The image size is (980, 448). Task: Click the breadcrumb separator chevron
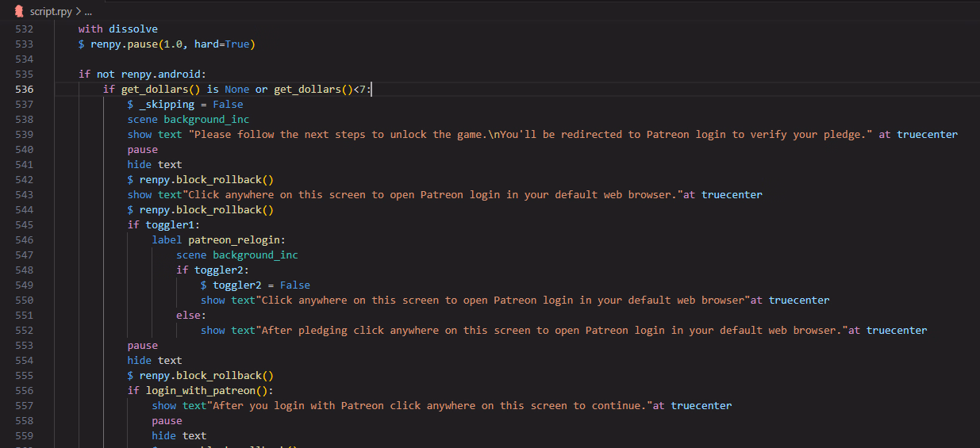coord(76,12)
